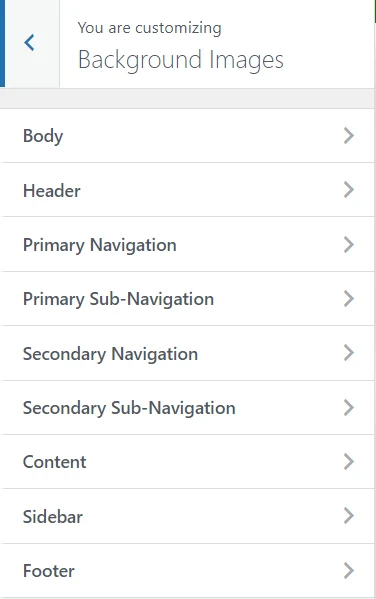Click the arrow next to Primary Navigation
The image size is (376, 599).
point(349,244)
